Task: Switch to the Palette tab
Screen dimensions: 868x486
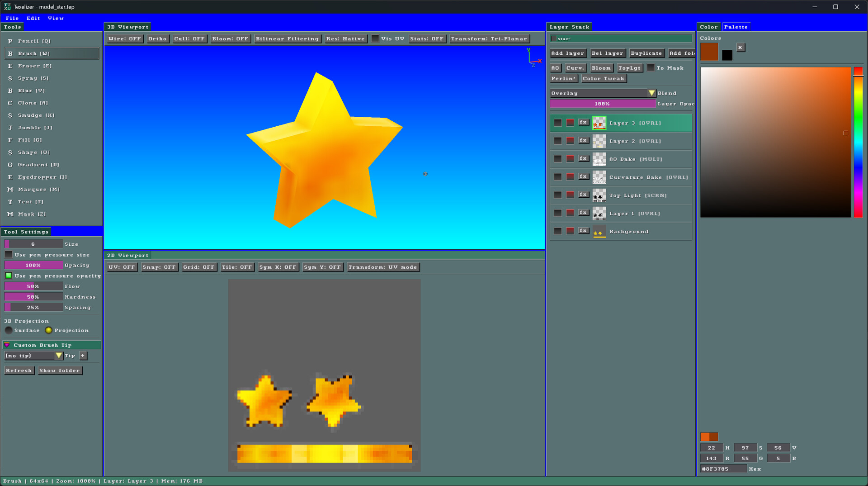Action: (736, 27)
